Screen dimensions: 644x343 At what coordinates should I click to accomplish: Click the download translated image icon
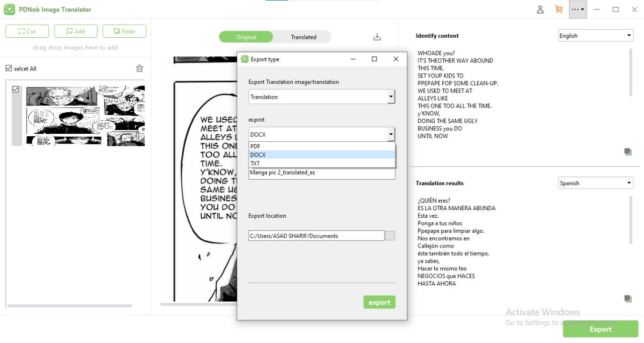click(376, 37)
